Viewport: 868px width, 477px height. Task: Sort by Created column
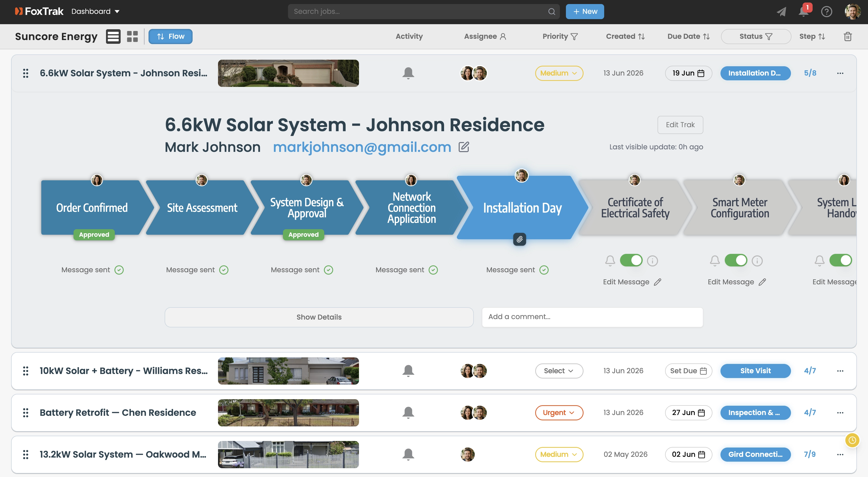tap(625, 37)
